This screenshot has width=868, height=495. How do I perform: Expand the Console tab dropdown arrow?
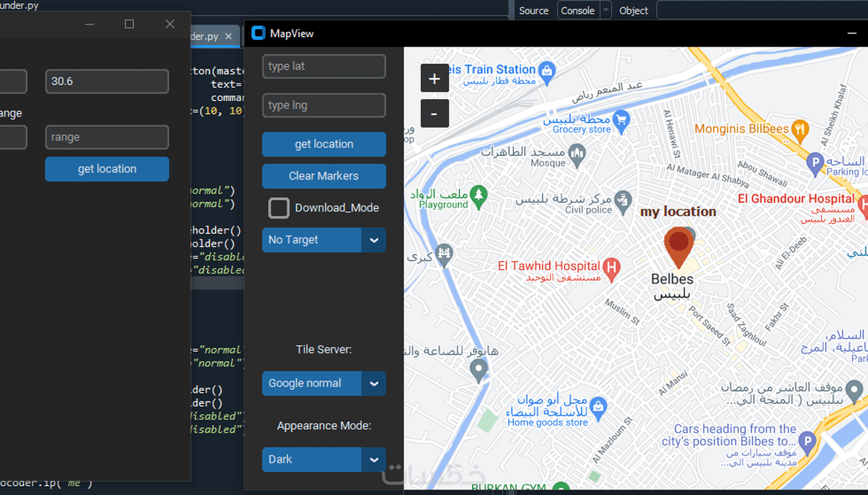(606, 10)
